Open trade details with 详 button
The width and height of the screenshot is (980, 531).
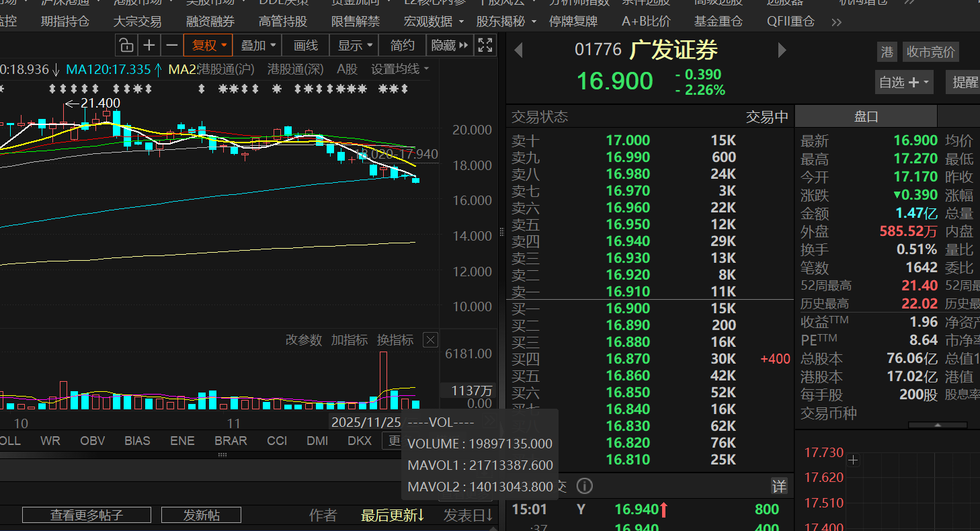tap(778, 486)
